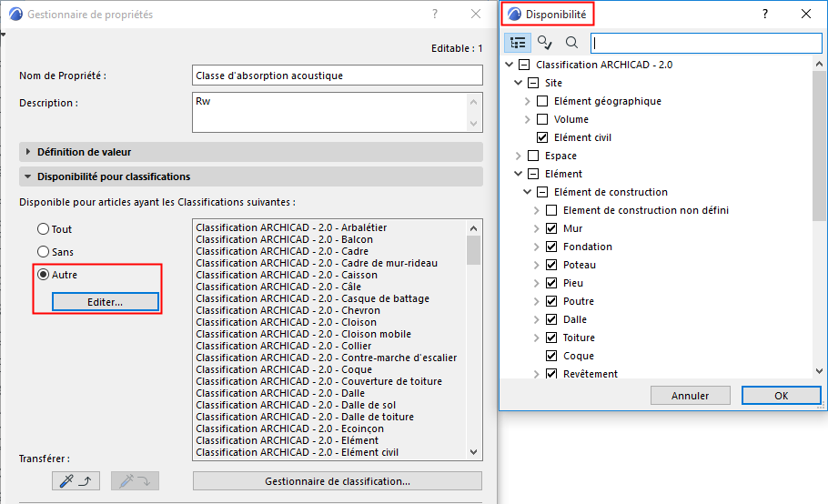Uncheck the Mur checkbox

pyautogui.click(x=551, y=228)
